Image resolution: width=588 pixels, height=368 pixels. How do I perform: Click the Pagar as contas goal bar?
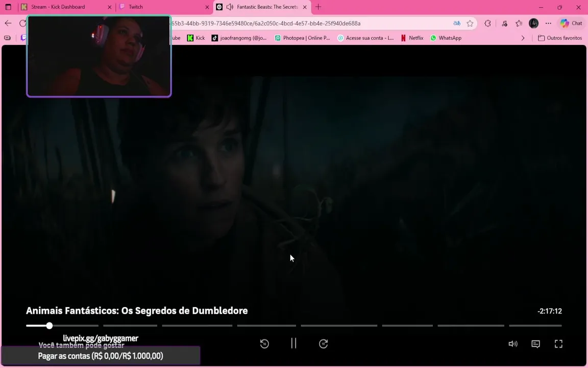click(x=101, y=356)
